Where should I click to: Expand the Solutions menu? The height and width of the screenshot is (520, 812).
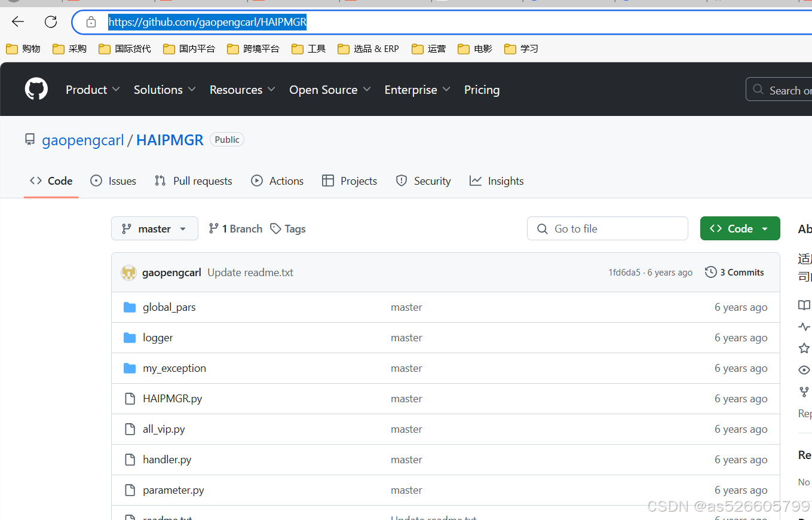(x=164, y=90)
